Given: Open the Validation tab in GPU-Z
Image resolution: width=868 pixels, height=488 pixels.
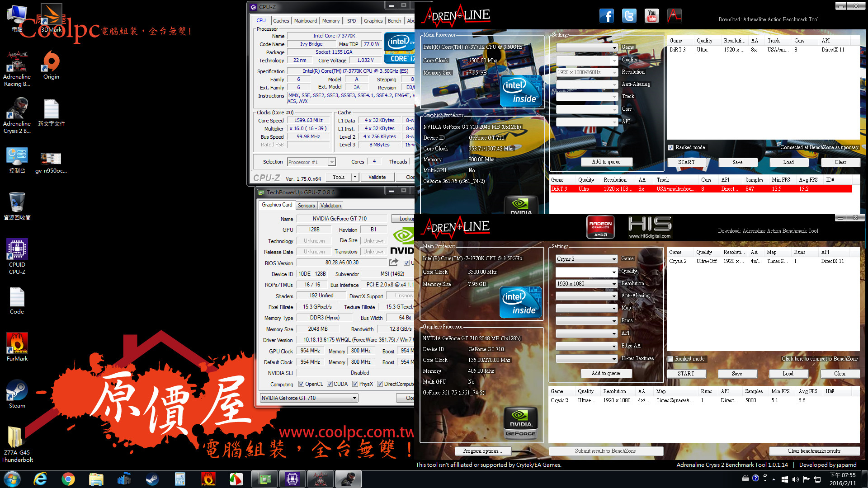Looking at the screenshot, I should 330,206.
